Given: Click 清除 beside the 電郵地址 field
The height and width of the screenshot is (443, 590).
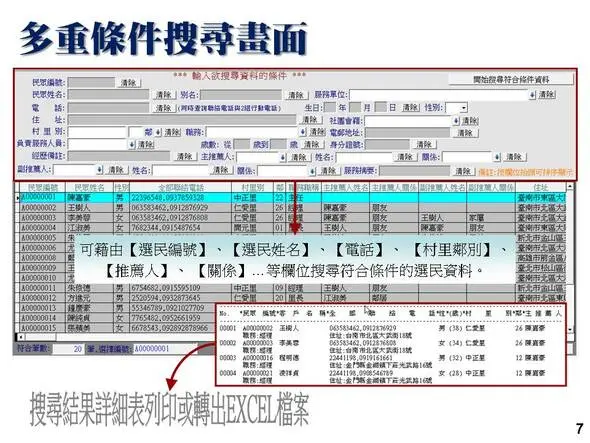Looking at the screenshot, I should pos(465,132).
